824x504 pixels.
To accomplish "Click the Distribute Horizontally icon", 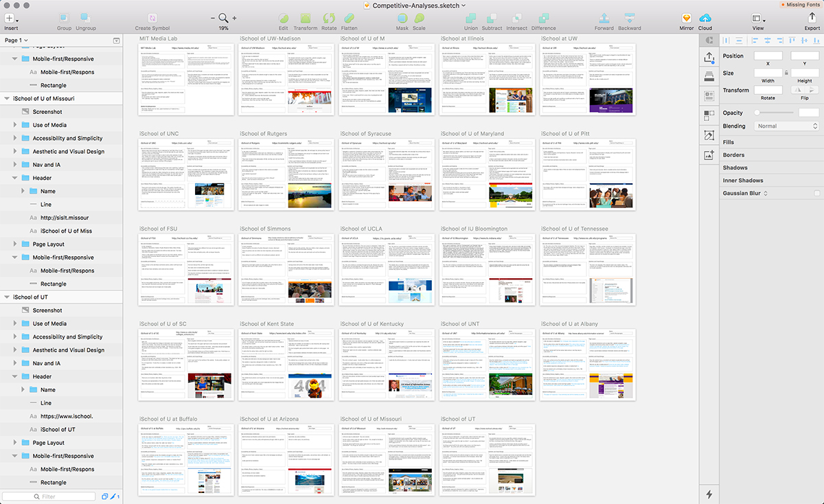I will 727,41.
